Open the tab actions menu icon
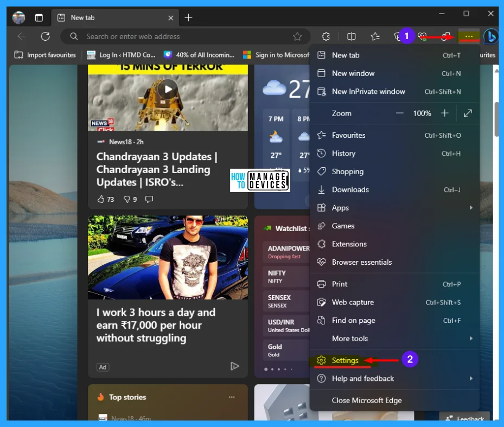This screenshot has width=504, height=427. click(39, 18)
